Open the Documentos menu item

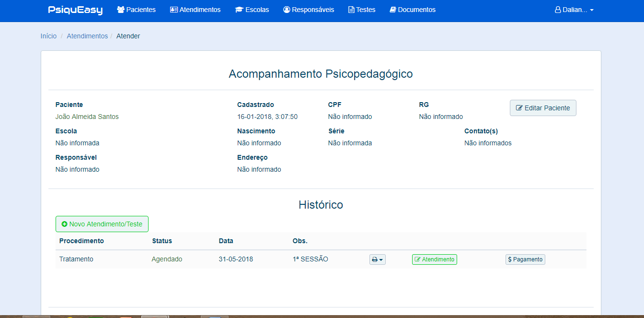coord(413,10)
